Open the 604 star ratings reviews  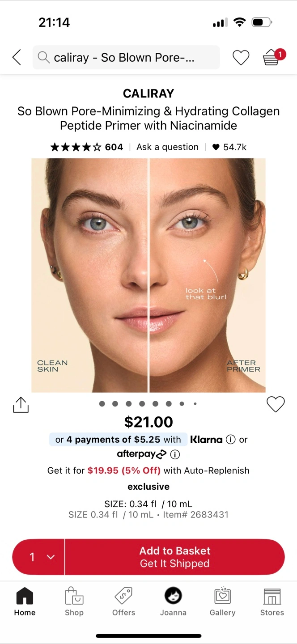click(x=87, y=147)
